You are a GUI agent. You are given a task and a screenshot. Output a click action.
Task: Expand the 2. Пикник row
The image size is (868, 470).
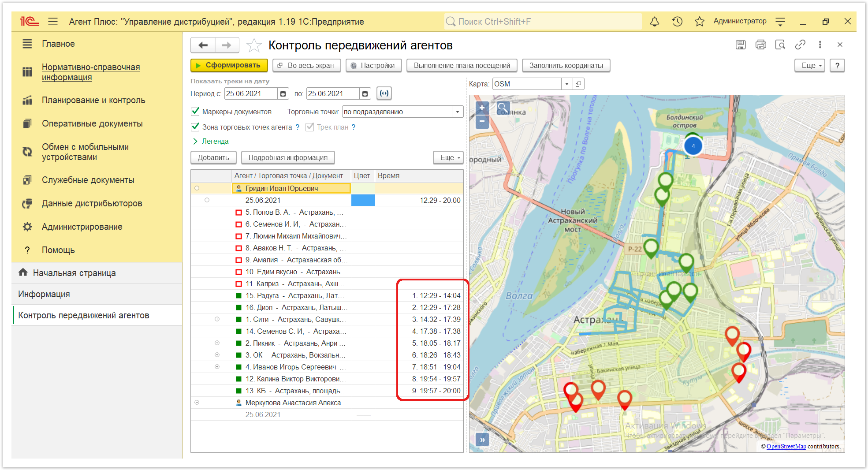[x=217, y=343]
